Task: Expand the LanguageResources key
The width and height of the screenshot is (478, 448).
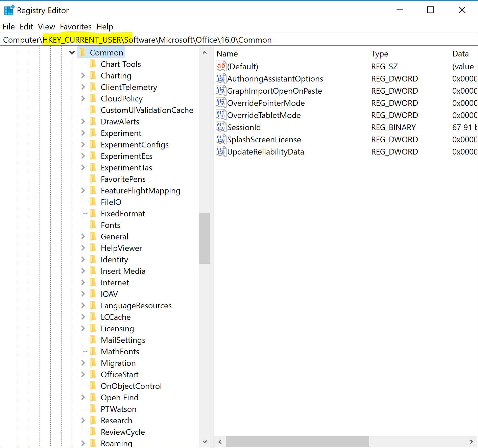Action: [83, 305]
